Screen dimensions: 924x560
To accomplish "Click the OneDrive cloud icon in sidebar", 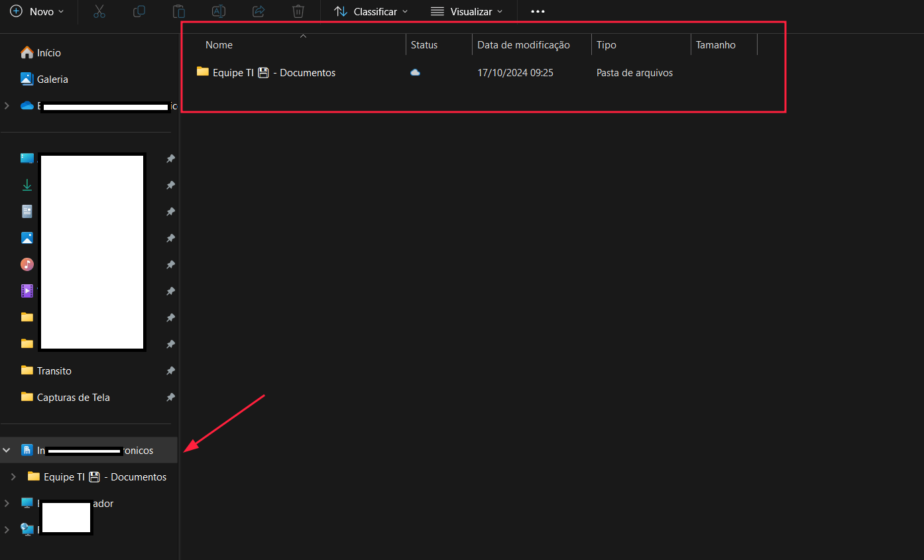I will point(27,105).
